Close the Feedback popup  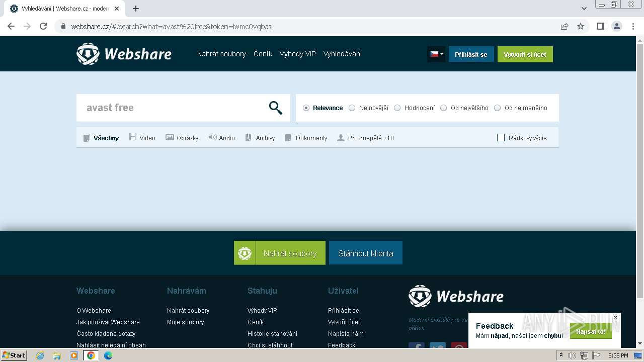click(615, 317)
